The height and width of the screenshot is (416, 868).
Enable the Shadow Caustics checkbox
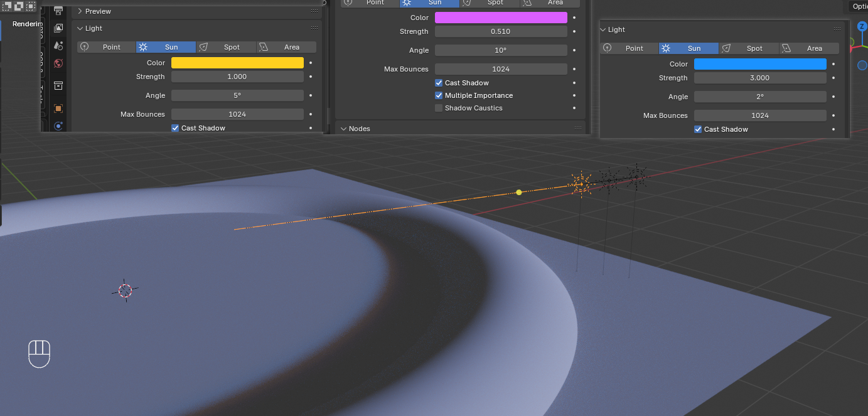439,108
